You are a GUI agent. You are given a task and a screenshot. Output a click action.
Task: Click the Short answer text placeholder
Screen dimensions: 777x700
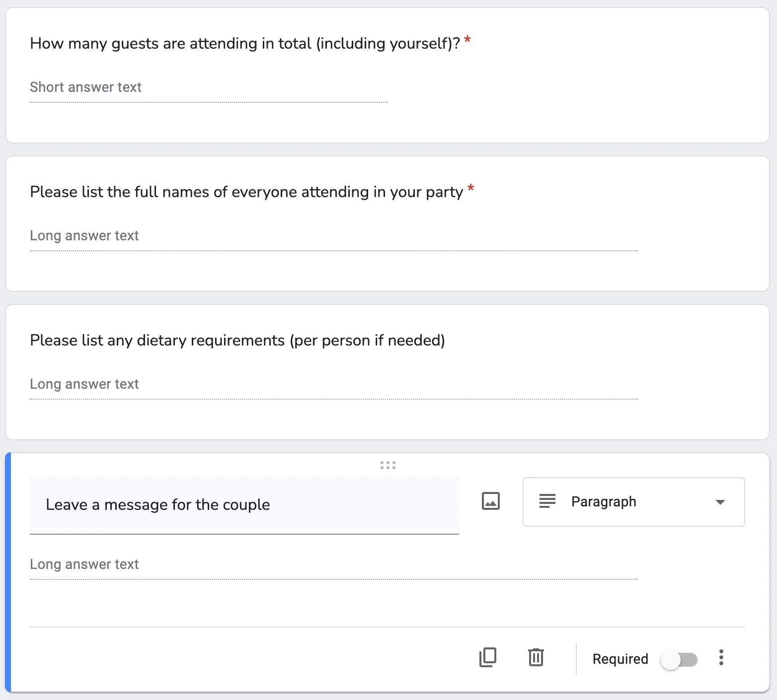pyautogui.click(x=85, y=87)
